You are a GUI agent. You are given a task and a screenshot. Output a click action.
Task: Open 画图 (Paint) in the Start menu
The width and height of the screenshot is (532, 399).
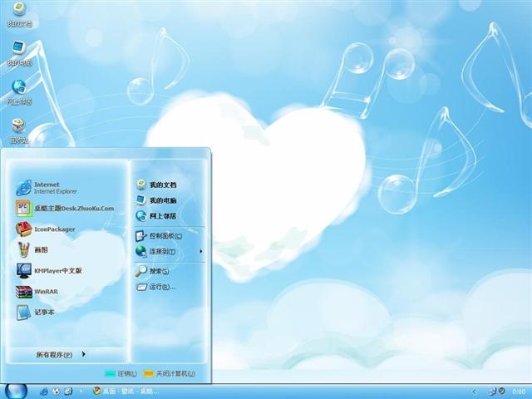click(x=42, y=249)
